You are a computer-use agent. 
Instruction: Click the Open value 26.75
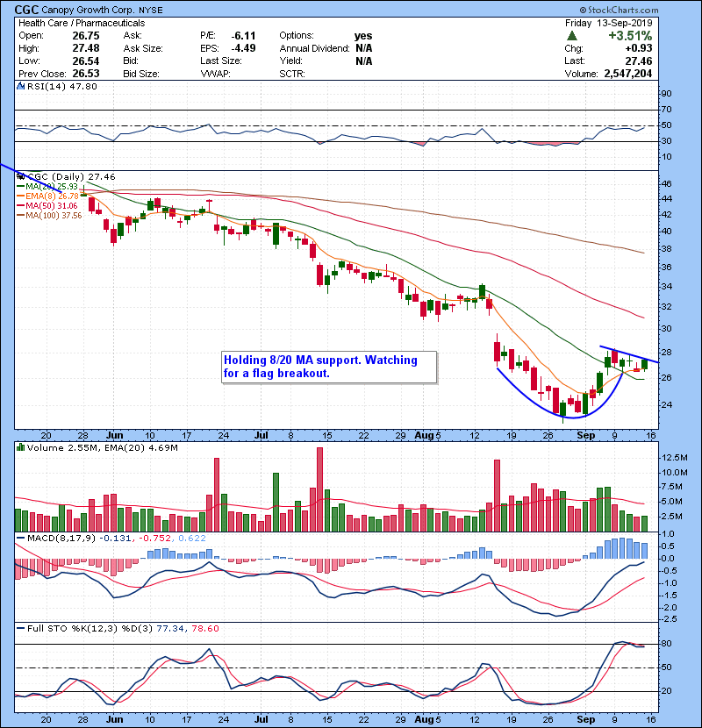click(86, 36)
